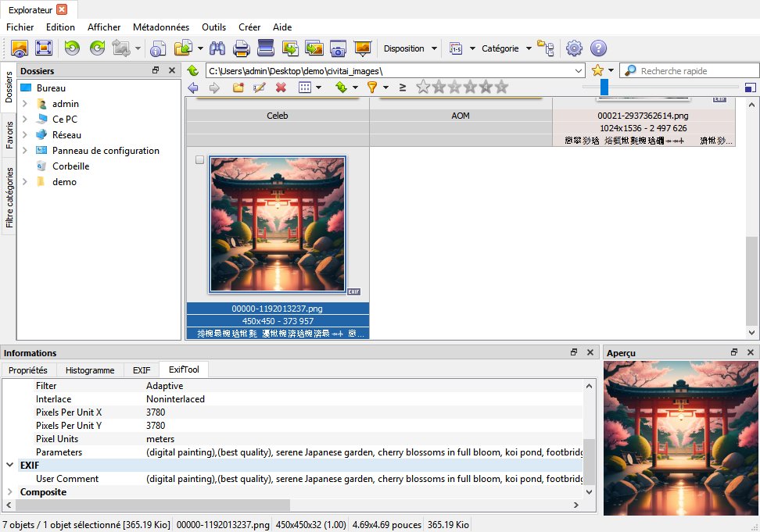Close the Aperçu panel

[x=751, y=352]
